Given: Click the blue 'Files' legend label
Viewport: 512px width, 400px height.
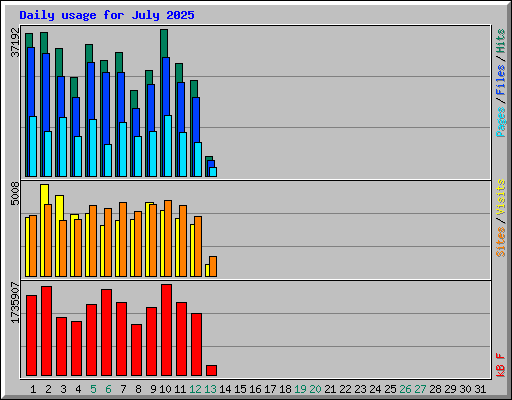Looking at the screenshot, I should tap(501, 80).
